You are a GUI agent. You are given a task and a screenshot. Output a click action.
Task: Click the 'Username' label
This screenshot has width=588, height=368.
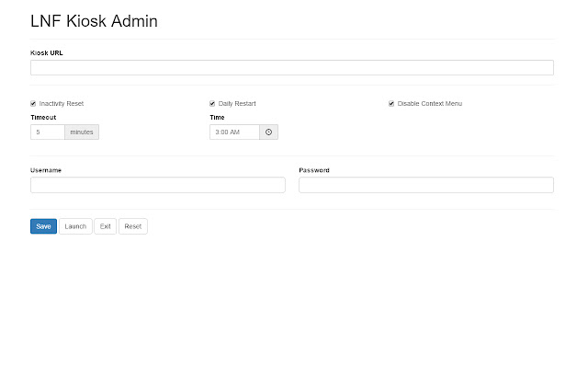pos(46,170)
